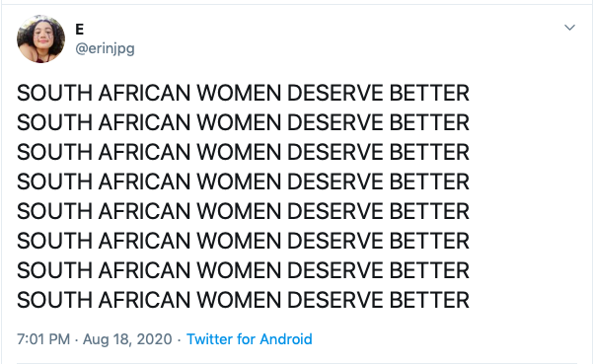Image resolution: width=595 pixels, height=364 pixels.
Task: Click the word DESERVE in the last line
Action: pyautogui.click(x=335, y=300)
